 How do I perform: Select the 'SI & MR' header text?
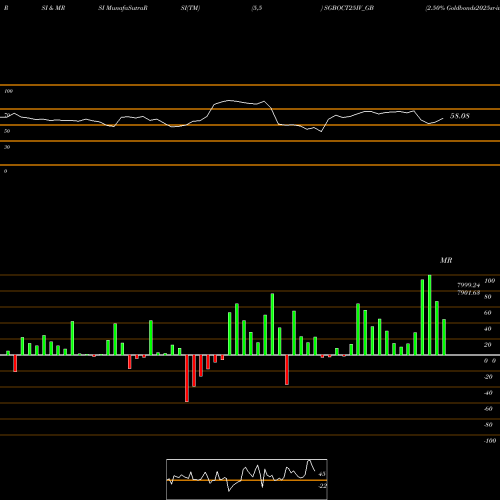pos(53,8)
